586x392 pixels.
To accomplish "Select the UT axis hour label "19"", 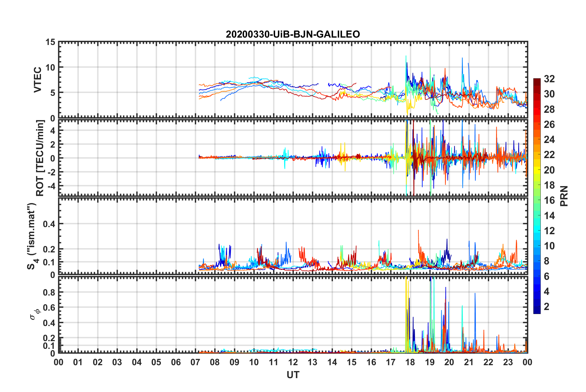I will pos(430,362).
